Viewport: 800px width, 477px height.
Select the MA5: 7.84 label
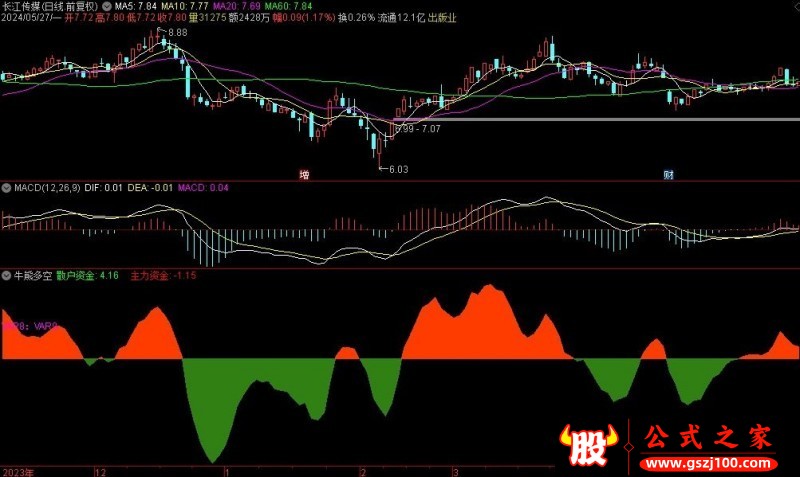(x=135, y=7)
